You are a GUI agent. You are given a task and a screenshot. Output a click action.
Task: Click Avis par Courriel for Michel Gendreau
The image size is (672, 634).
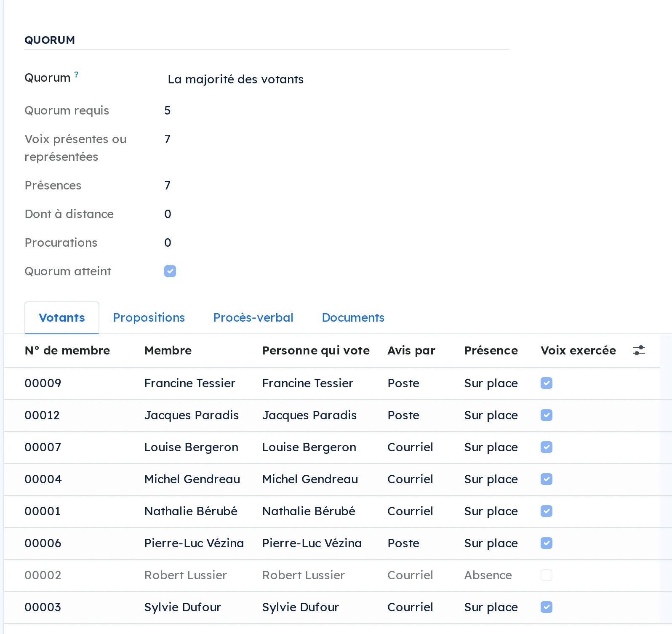click(x=410, y=479)
